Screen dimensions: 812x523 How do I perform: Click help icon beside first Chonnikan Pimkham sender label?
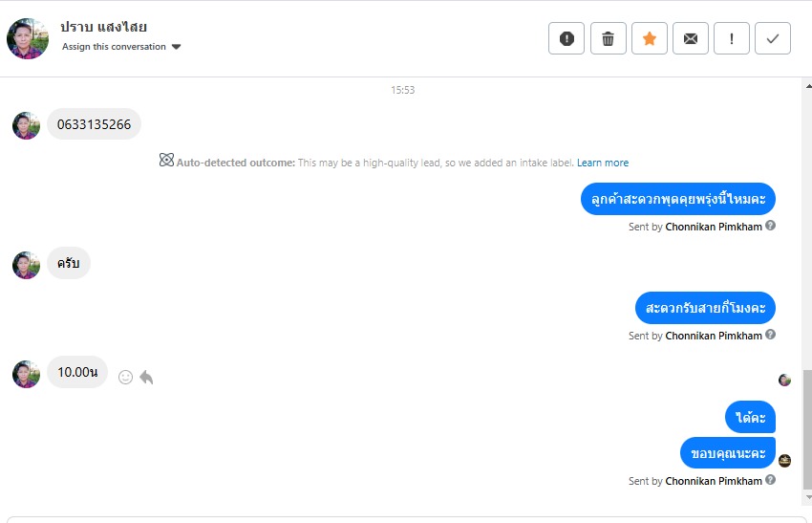click(770, 227)
